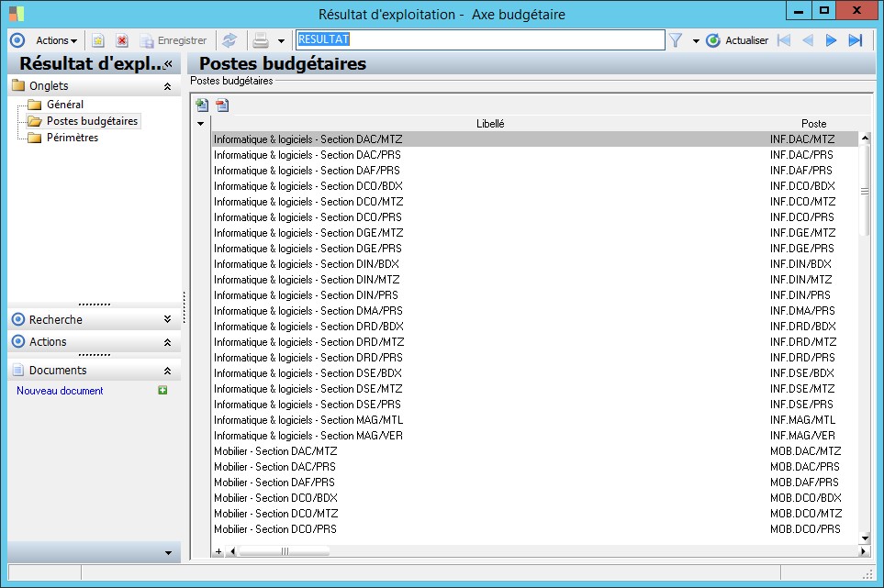Select row Informatique & logiciels - Section DCO/BDX
The height and width of the screenshot is (588, 884).
click(535, 186)
